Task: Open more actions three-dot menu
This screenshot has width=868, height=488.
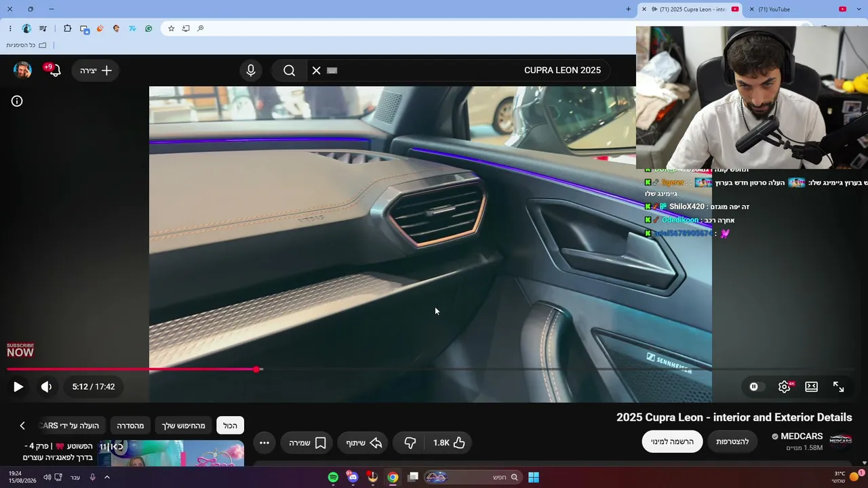Action: click(x=264, y=443)
